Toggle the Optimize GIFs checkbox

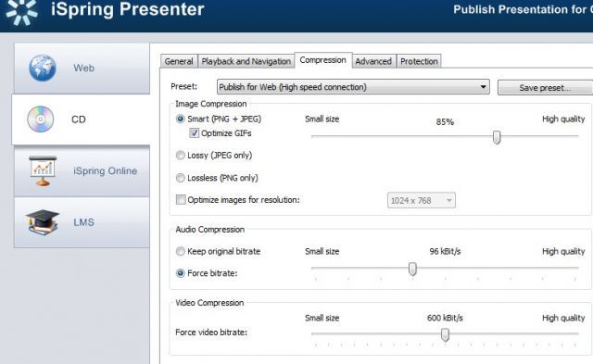pos(194,133)
